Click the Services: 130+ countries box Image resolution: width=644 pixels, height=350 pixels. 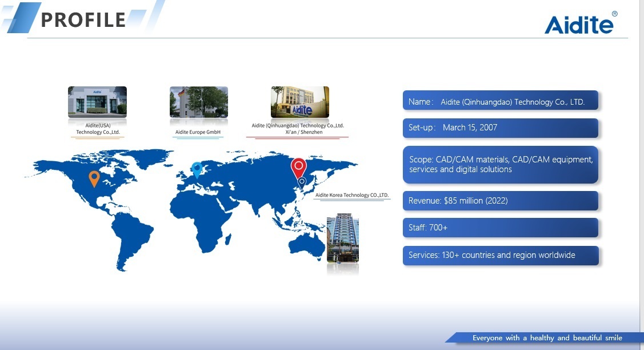click(x=500, y=256)
